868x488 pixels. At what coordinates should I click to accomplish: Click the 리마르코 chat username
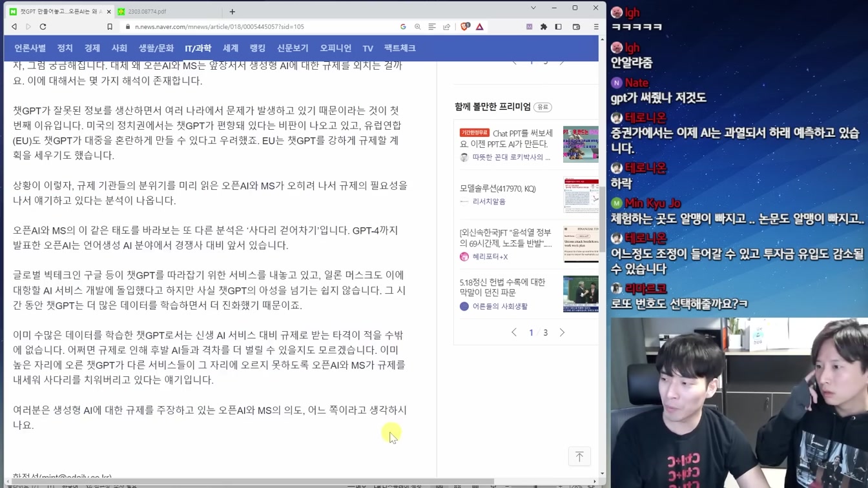tap(646, 289)
